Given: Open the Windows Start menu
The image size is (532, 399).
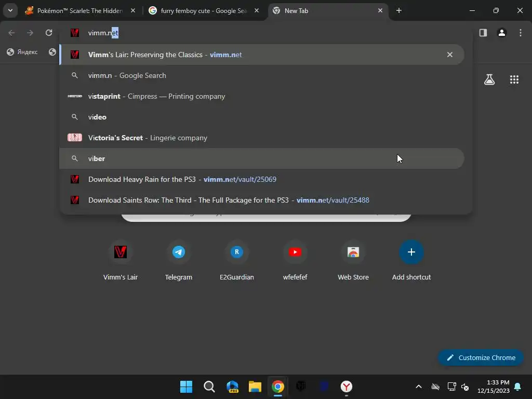Looking at the screenshot, I should 186,387.
